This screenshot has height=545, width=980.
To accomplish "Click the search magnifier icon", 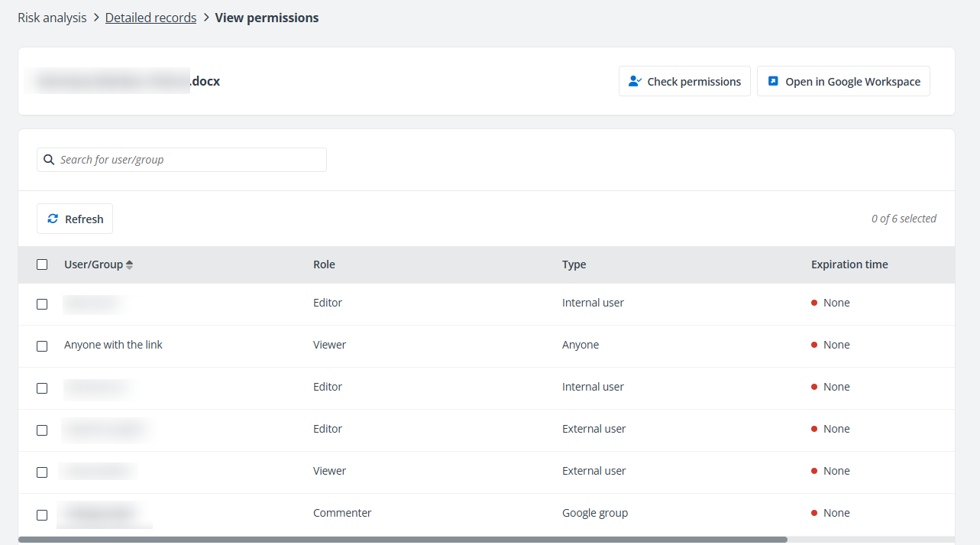I will coord(49,159).
